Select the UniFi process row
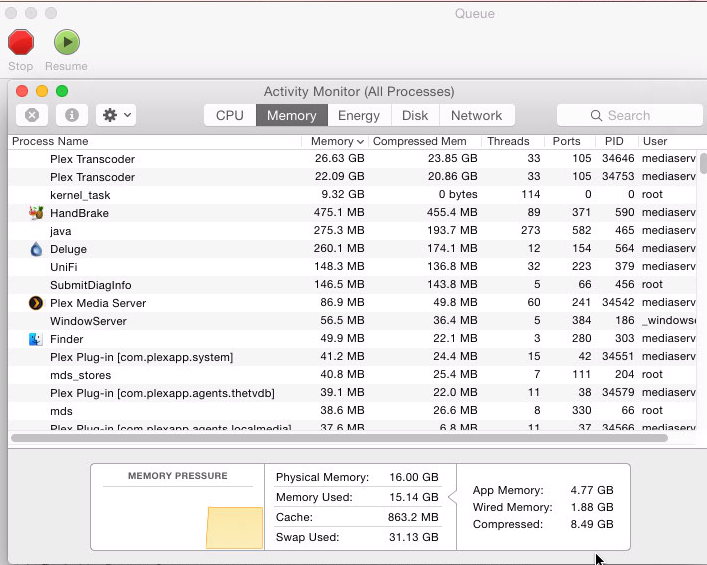Screen dimensions: 707x565 [352, 267]
